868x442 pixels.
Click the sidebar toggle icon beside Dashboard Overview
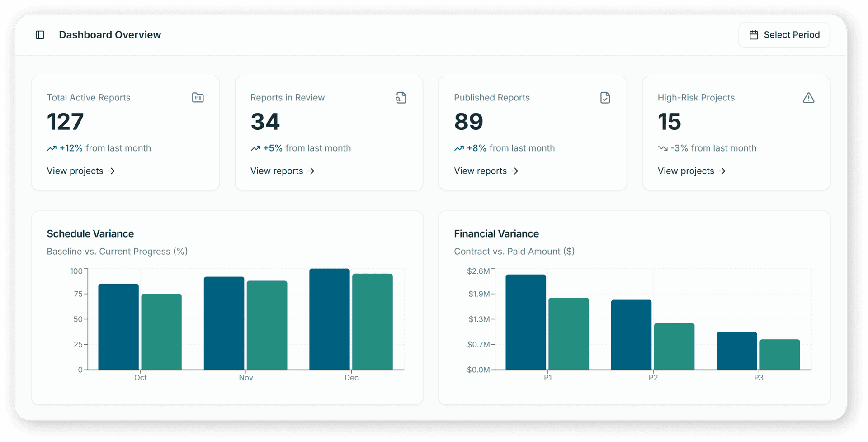tap(40, 35)
